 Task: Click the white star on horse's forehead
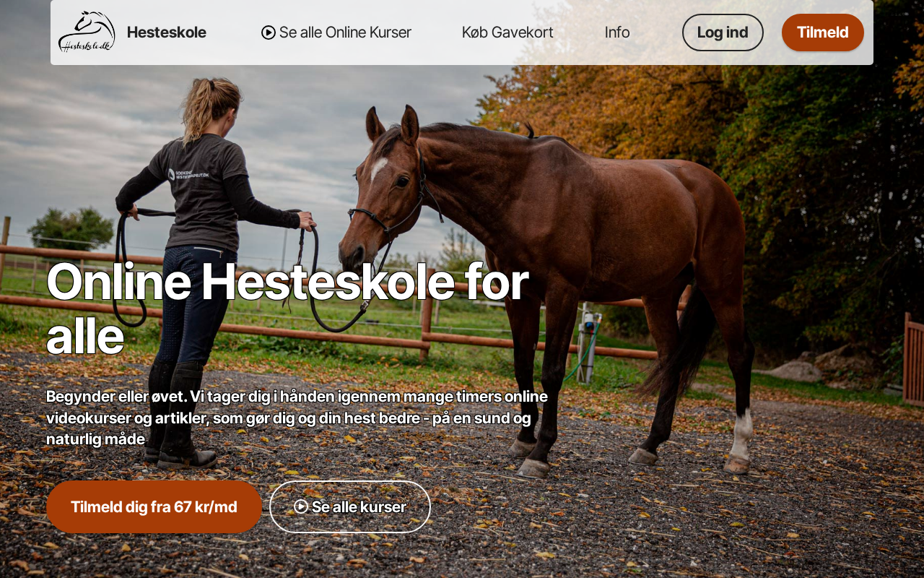click(378, 170)
